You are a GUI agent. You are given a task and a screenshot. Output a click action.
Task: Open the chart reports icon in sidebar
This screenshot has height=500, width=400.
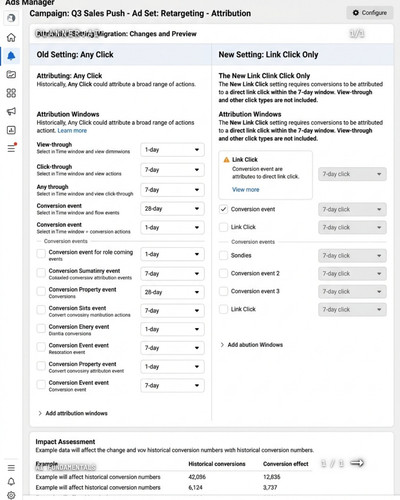click(11, 130)
